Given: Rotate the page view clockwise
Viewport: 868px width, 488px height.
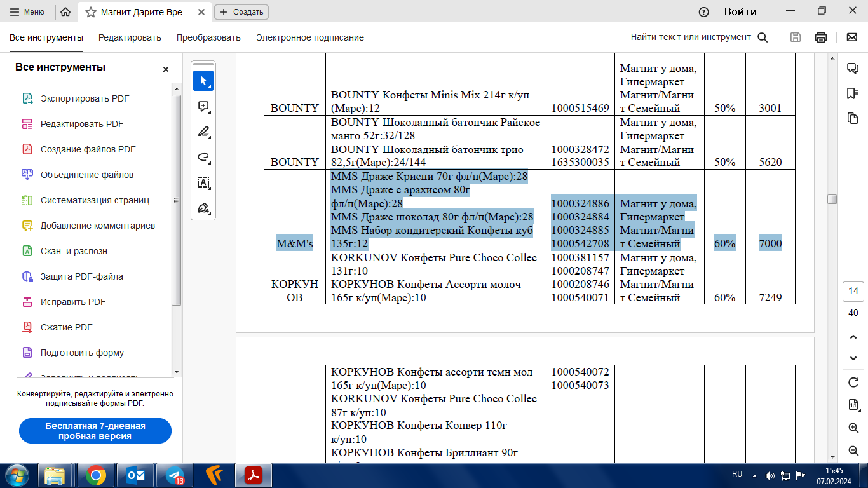Looking at the screenshot, I should pyautogui.click(x=853, y=383).
